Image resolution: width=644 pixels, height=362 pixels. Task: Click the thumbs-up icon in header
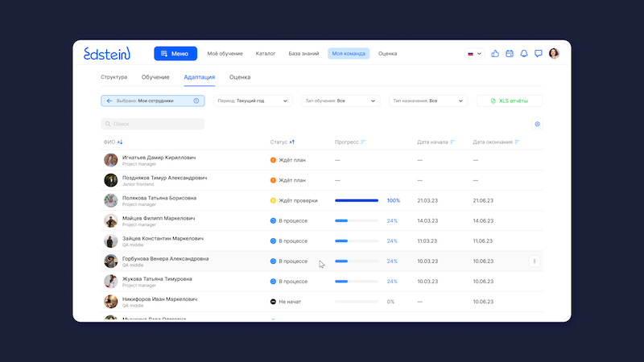(495, 53)
